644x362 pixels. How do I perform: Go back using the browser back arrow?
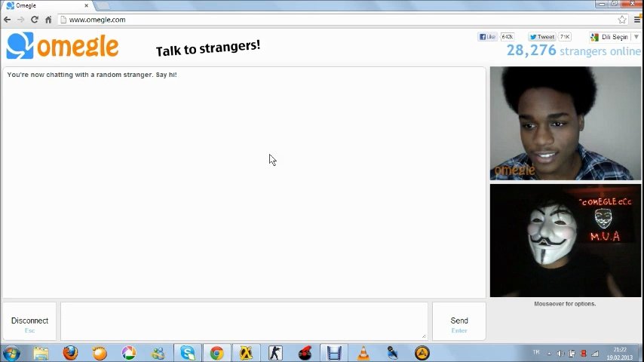(7, 20)
